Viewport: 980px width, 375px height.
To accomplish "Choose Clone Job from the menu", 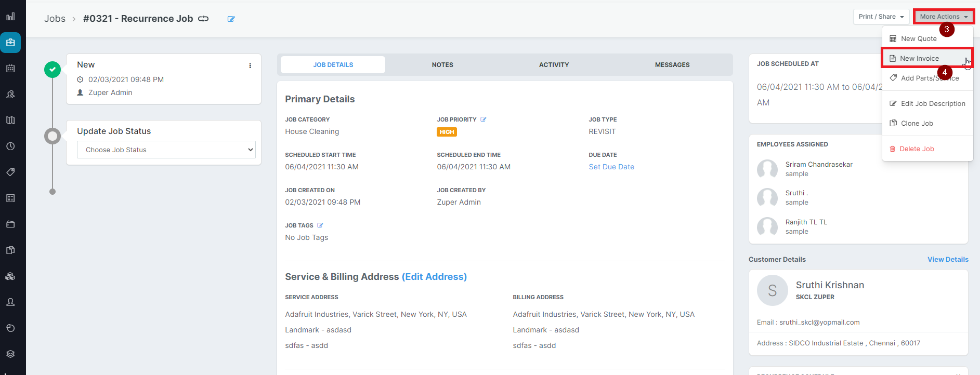I will [917, 124].
